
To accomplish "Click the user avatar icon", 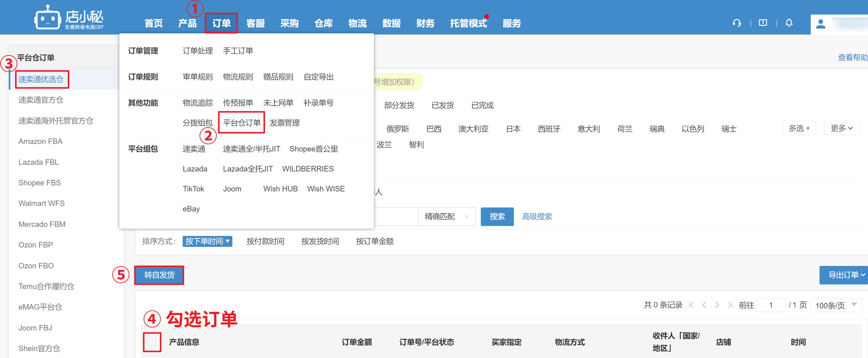I will [x=820, y=24].
